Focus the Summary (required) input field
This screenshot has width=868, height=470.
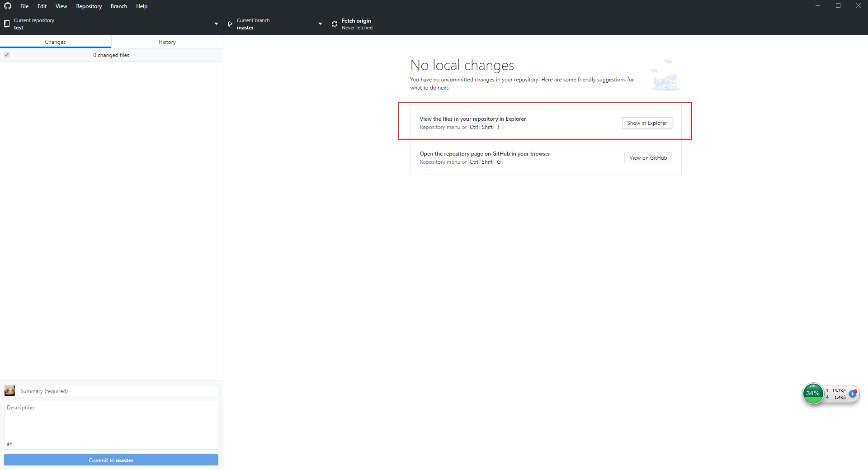[118, 391]
